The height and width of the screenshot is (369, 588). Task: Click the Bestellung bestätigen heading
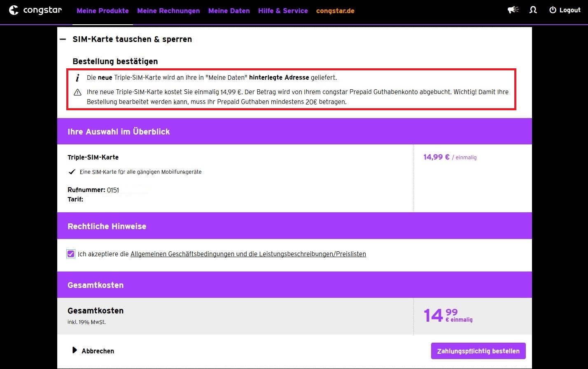[115, 61]
